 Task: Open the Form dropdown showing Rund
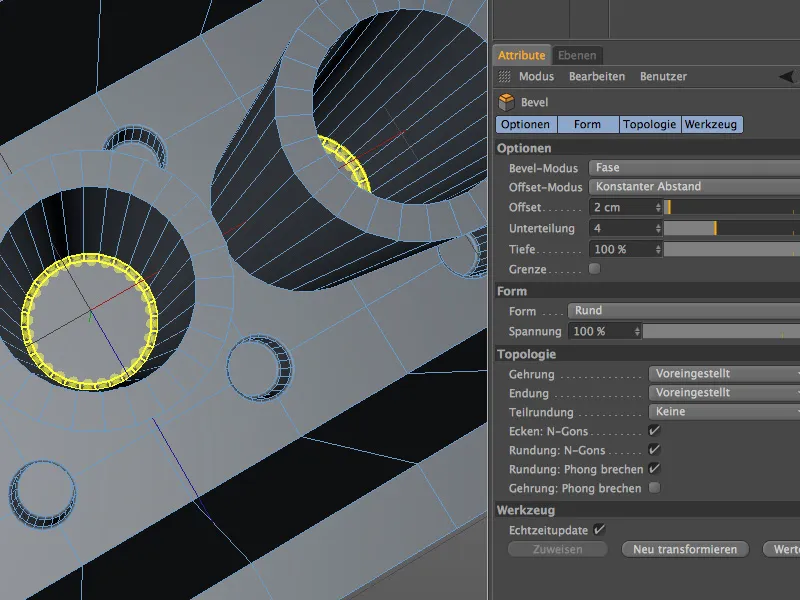click(x=684, y=311)
